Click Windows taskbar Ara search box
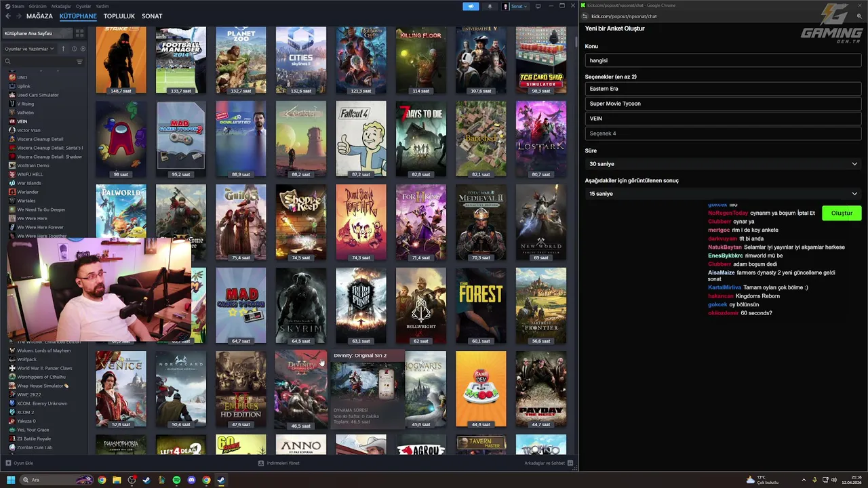This screenshot has width=868, height=488. 56,480
